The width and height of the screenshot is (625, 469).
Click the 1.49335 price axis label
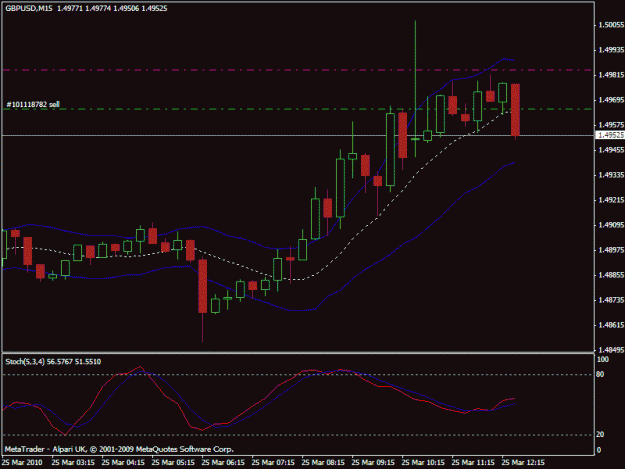611,175
